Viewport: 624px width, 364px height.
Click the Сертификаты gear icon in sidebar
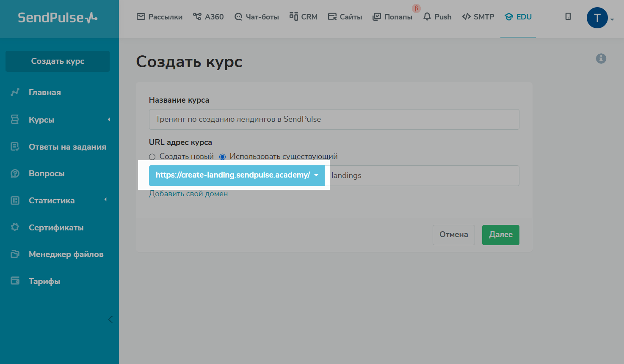15,227
